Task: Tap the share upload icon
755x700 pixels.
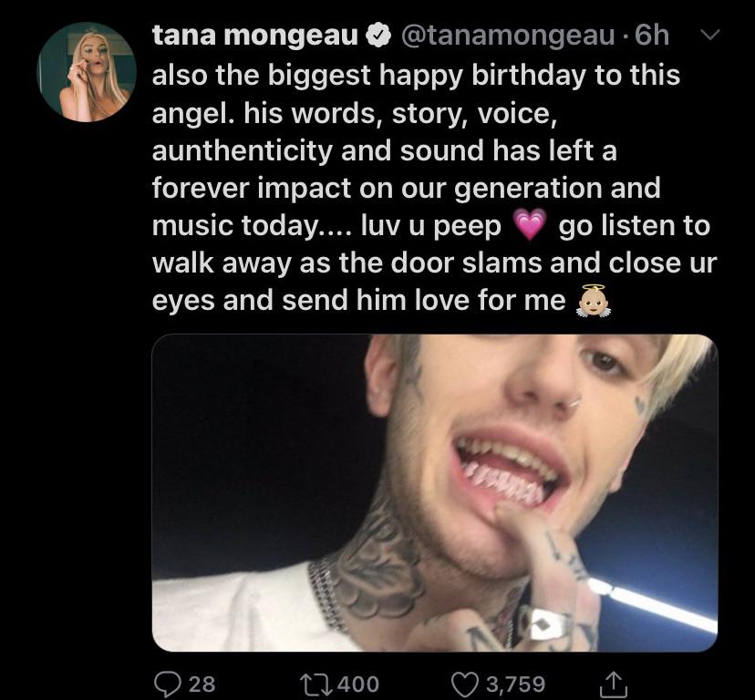Action: pos(613,682)
